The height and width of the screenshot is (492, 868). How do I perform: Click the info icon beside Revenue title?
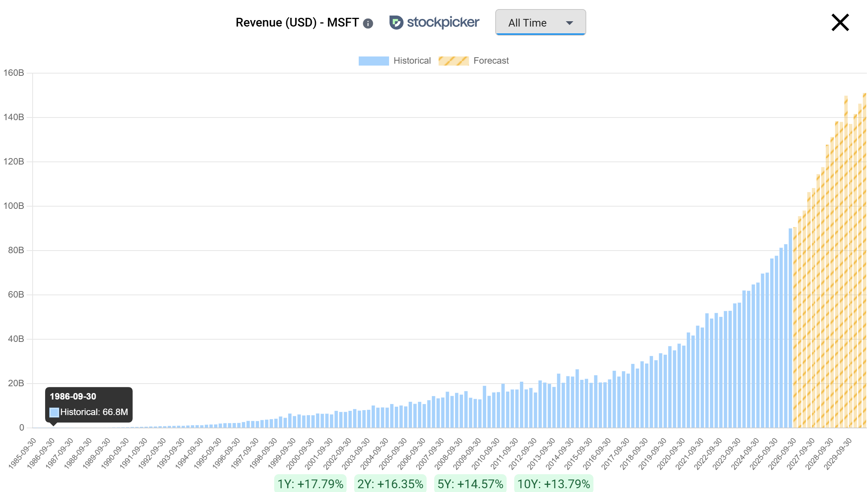coord(368,24)
